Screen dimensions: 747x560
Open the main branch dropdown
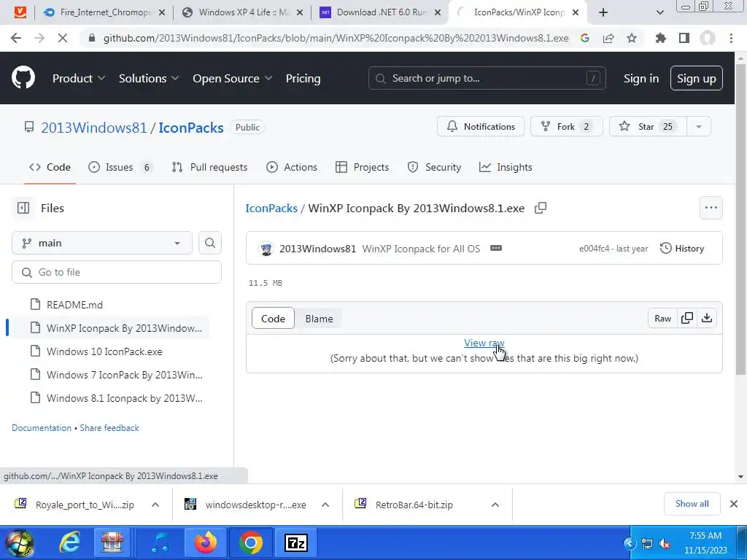(x=102, y=243)
